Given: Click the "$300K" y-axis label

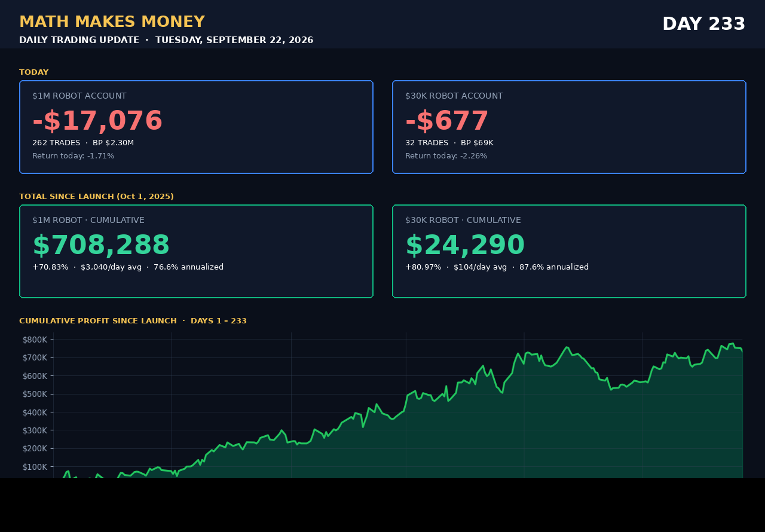Looking at the screenshot, I should (x=35, y=430).
